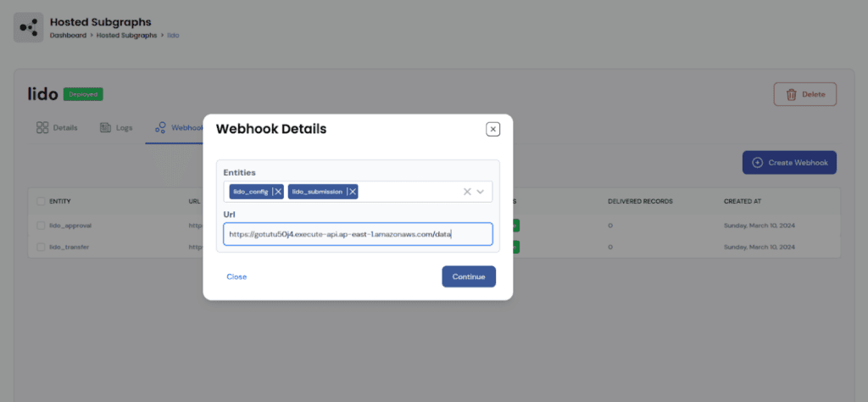
Task: Go to Dashboard breadcrumb link
Action: tap(68, 35)
